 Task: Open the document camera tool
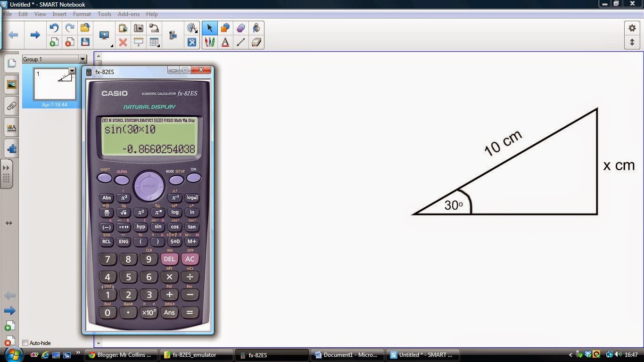(x=154, y=28)
